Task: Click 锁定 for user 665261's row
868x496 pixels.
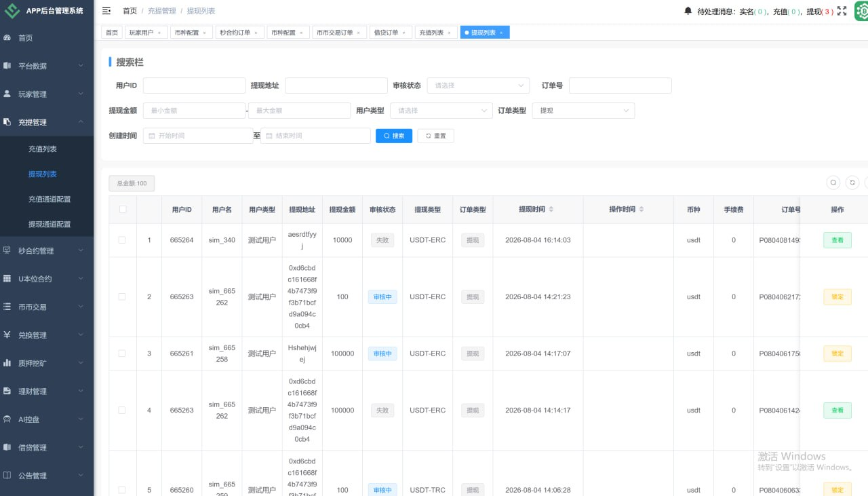Action: [x=837, y=354]
